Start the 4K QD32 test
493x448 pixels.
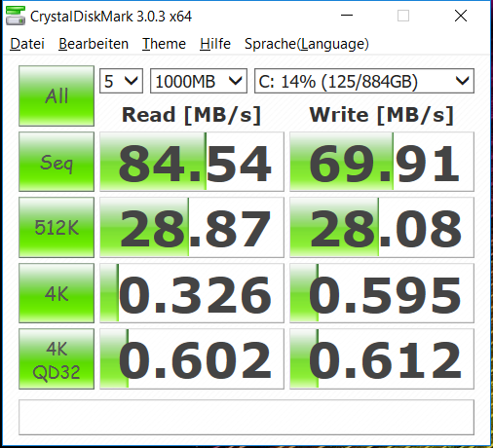coord(57,358)
